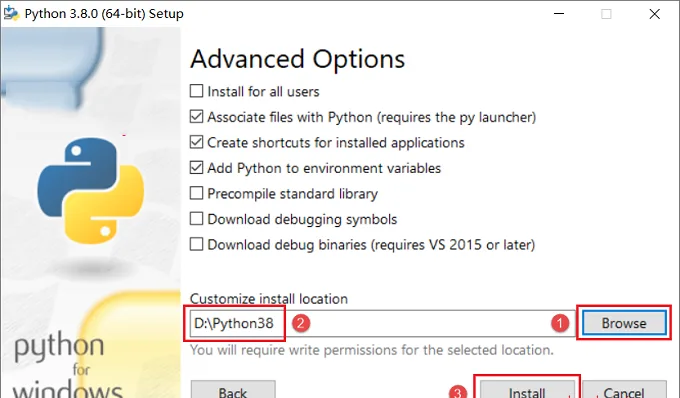Click the Python logo in sidebar
680x398 pixels.
click(x=91, y=190)
